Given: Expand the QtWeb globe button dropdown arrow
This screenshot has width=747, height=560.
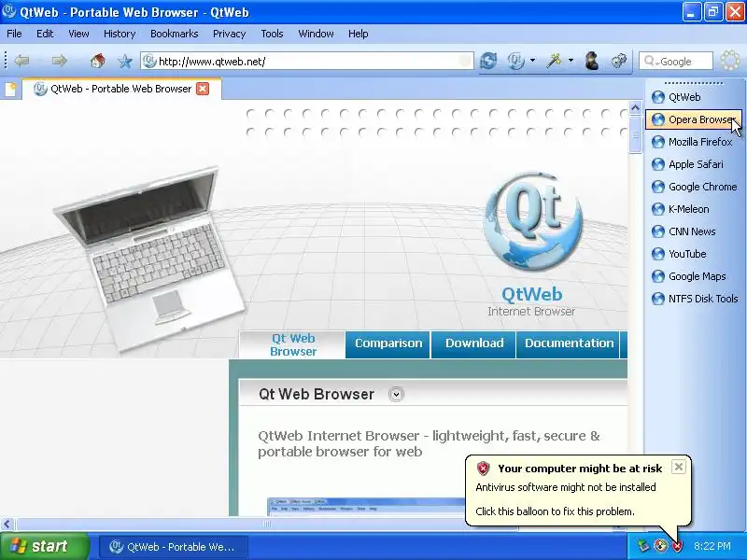Looking at the screenshot, I should coord(532,61).
